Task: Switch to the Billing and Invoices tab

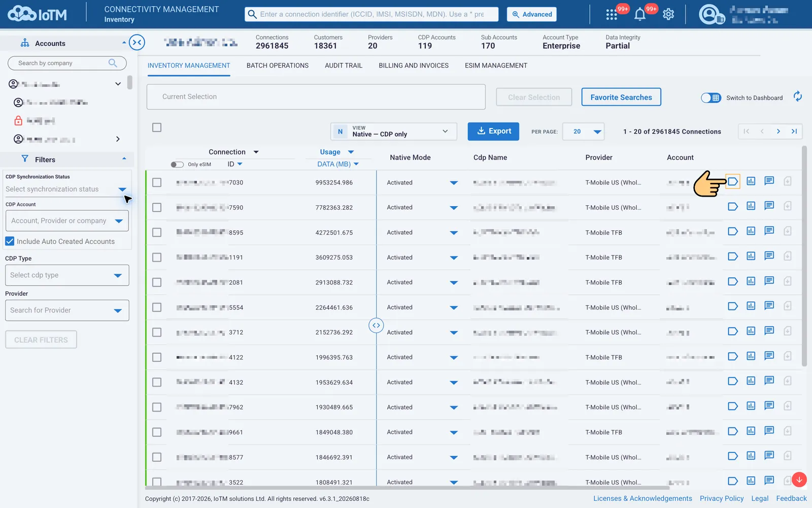Action: coord(414,66)
